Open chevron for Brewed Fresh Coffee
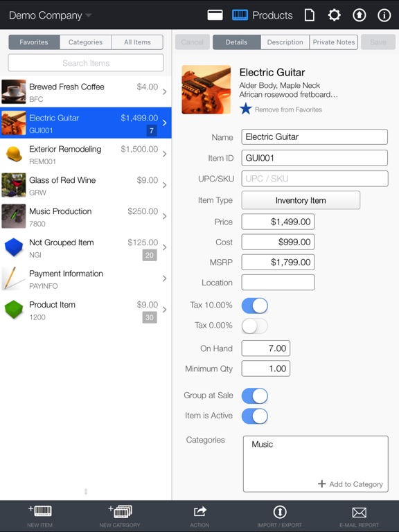Screen dimensions: 399x532 [165, 91]
